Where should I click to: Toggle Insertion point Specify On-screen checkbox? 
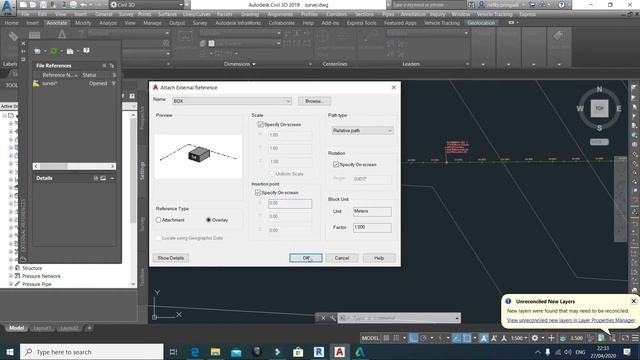pyautogui.click(x=258, y=193)
